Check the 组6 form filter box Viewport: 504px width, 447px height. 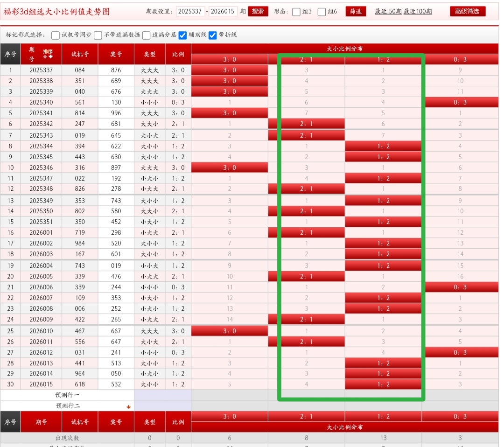(x=322, y=12)
